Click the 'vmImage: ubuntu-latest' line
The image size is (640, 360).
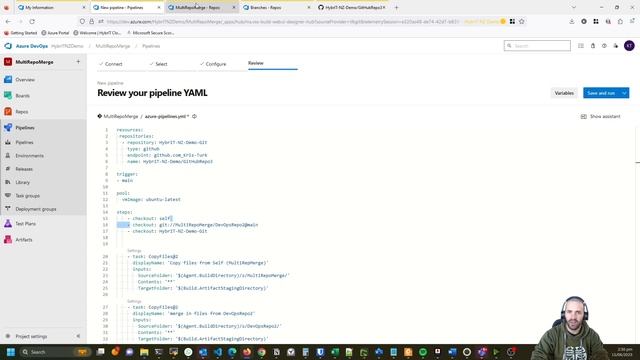pos(151,200)
